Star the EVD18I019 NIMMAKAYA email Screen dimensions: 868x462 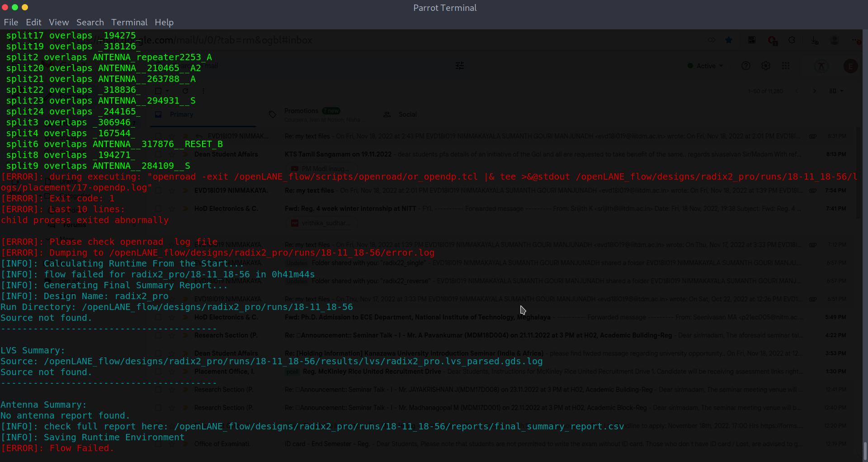pos(172,191)
